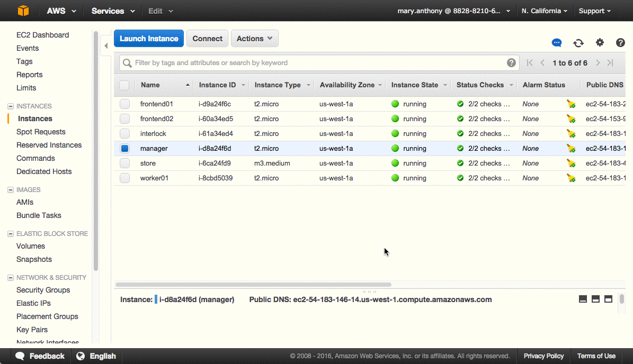The width and height of the screenshot is (633, 364).
Task: Click the search filter help icon
Action: 511,63
